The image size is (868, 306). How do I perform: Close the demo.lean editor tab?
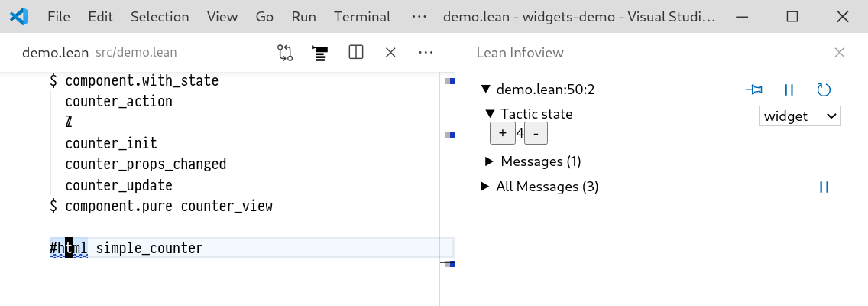coord(390,53)
